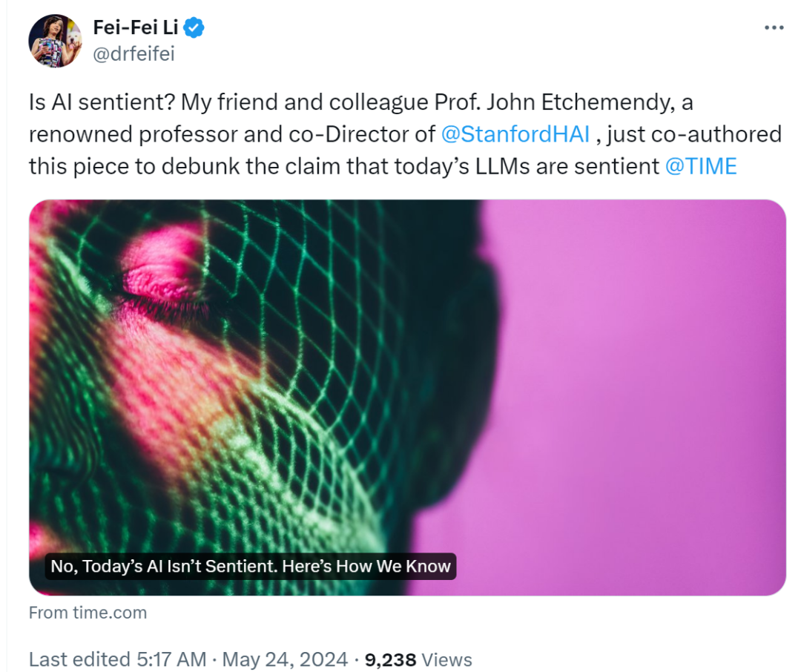Click the blue verified checkmark badge
This screenshot has width=801, height=672.
click(194, 27)
